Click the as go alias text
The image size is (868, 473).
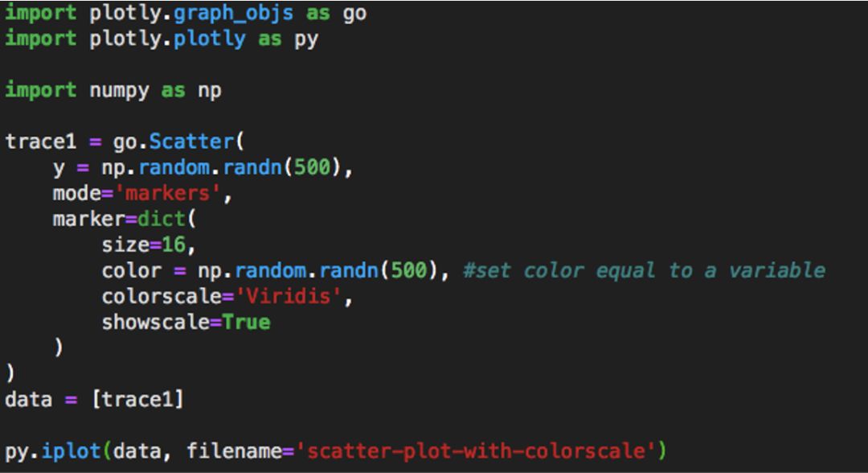point(338,13)
